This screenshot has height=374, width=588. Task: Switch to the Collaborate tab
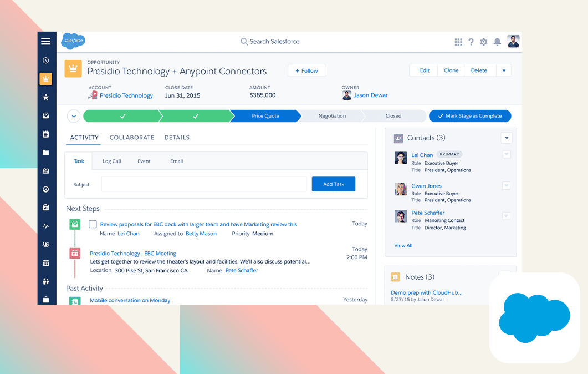pos(132,138)
